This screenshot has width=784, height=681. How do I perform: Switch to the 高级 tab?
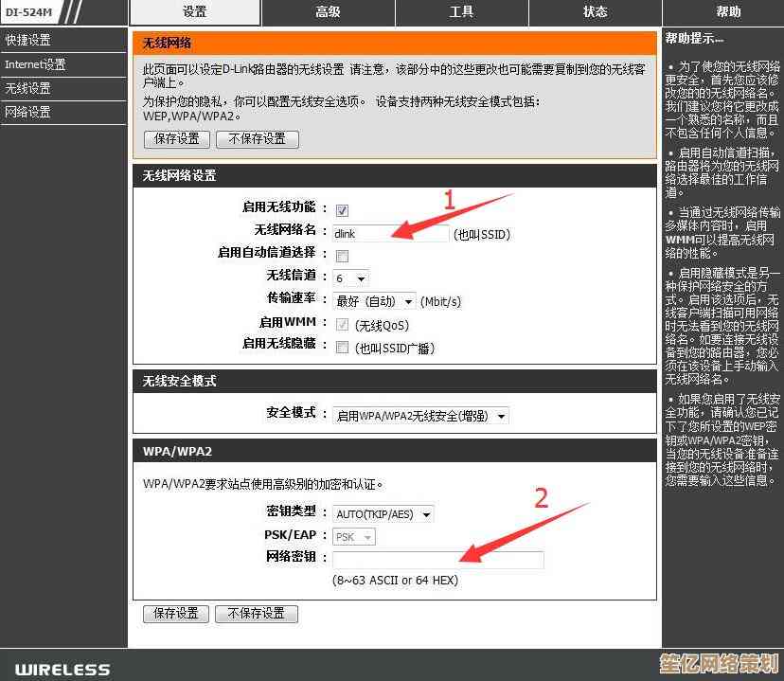tap(328, 12)
